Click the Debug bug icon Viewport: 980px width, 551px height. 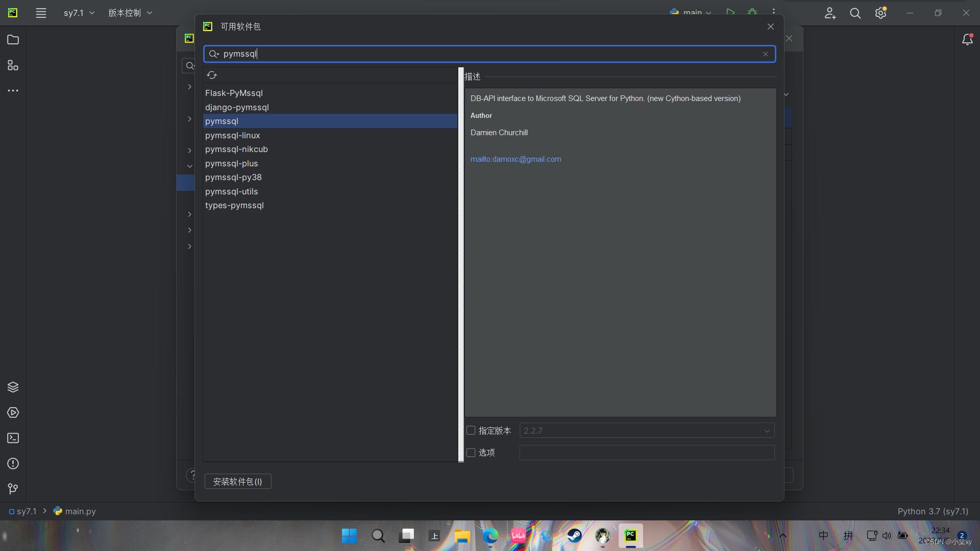coord(752,11)
